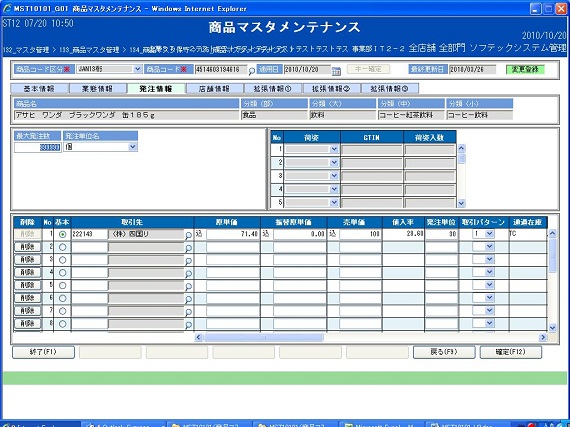Switch to 基本情報 tab
The width and height of the screenshot is (570, 427).
(39, 89)
